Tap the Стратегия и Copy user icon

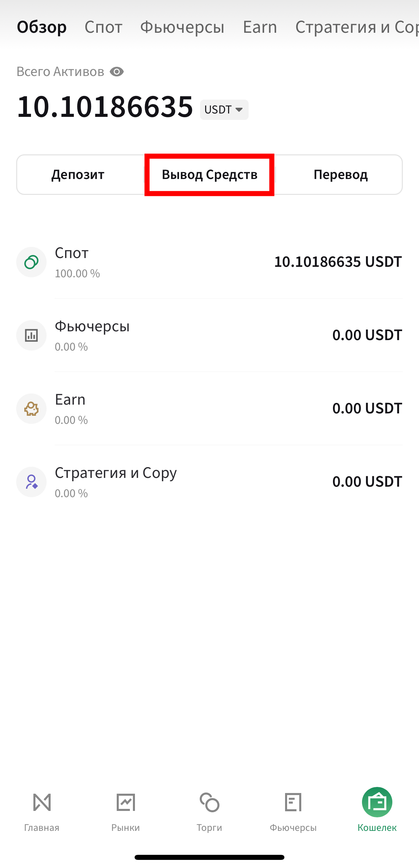[31, 482]
